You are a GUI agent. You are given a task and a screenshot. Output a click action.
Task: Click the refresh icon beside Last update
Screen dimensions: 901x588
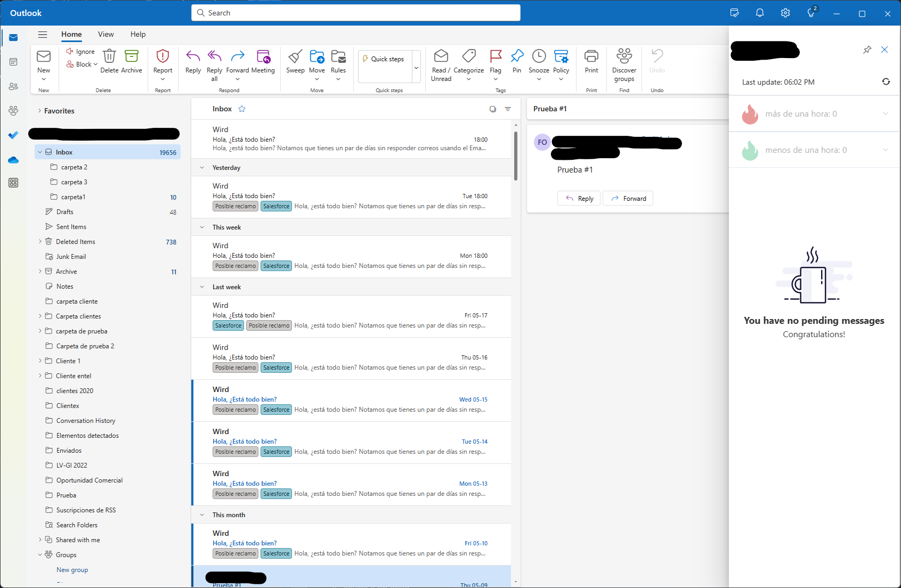pos(886,81)
